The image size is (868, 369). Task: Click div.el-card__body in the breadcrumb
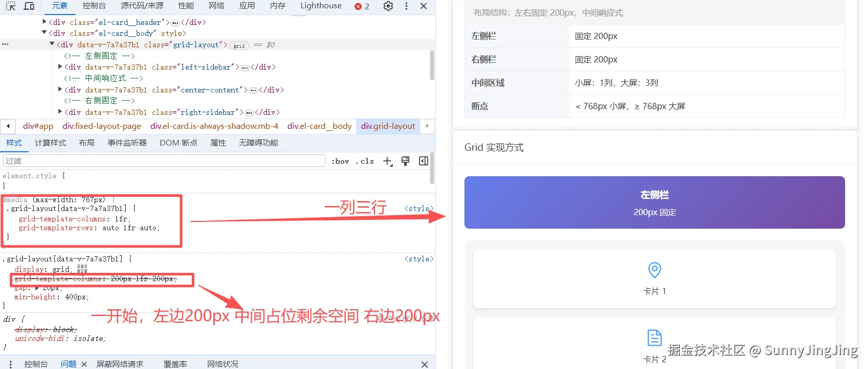(319, 126)
